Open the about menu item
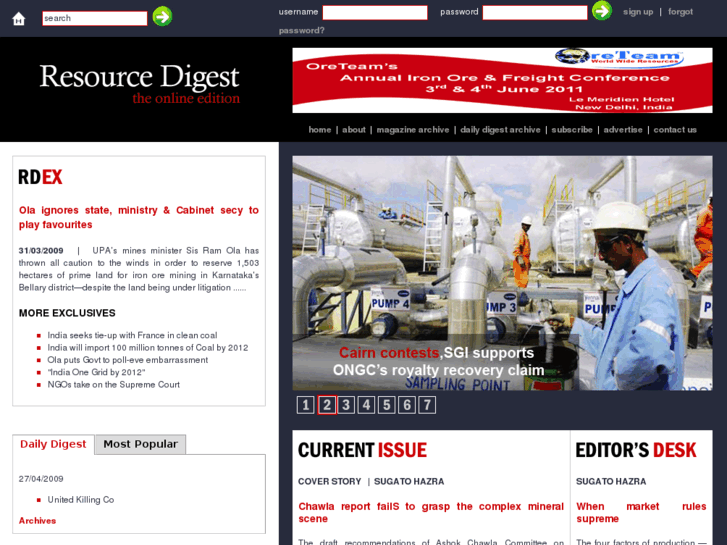Viewport: 727px width, 545px height. (x=354, y=130)
